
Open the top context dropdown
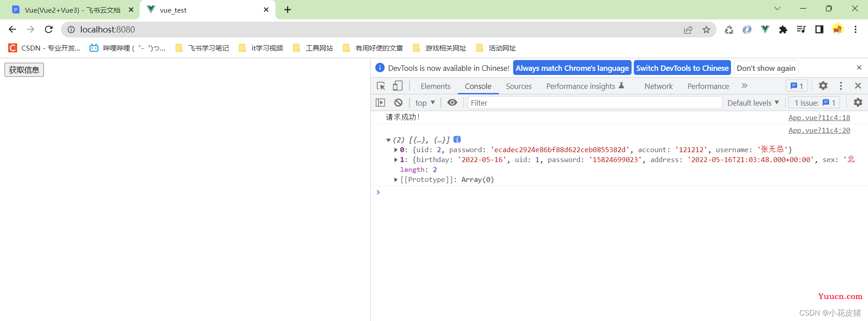425,103
